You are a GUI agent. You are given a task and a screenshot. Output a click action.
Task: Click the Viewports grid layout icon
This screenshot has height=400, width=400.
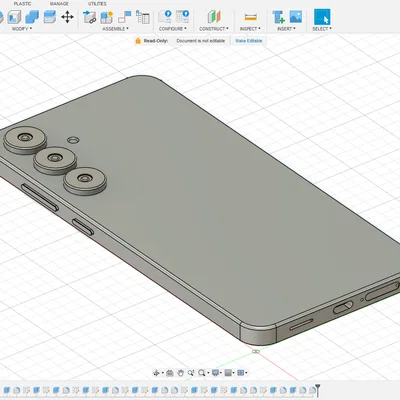[241, 373]
